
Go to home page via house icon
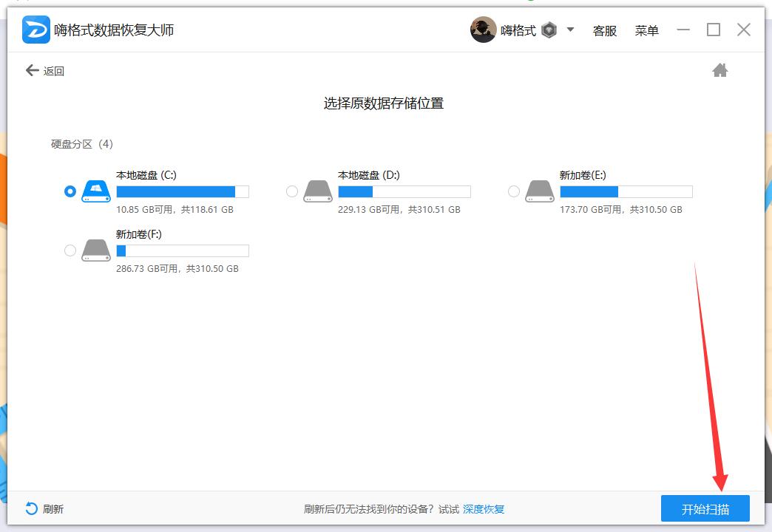[719, 70]
